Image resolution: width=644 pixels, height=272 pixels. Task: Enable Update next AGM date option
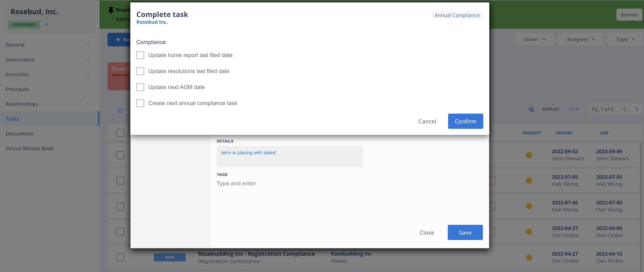coord(140,87)
